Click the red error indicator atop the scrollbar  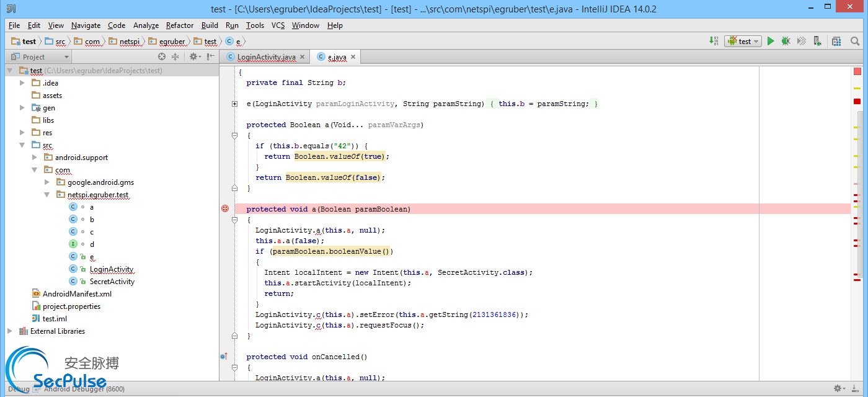pyautogui.click(x=857, y=71)
